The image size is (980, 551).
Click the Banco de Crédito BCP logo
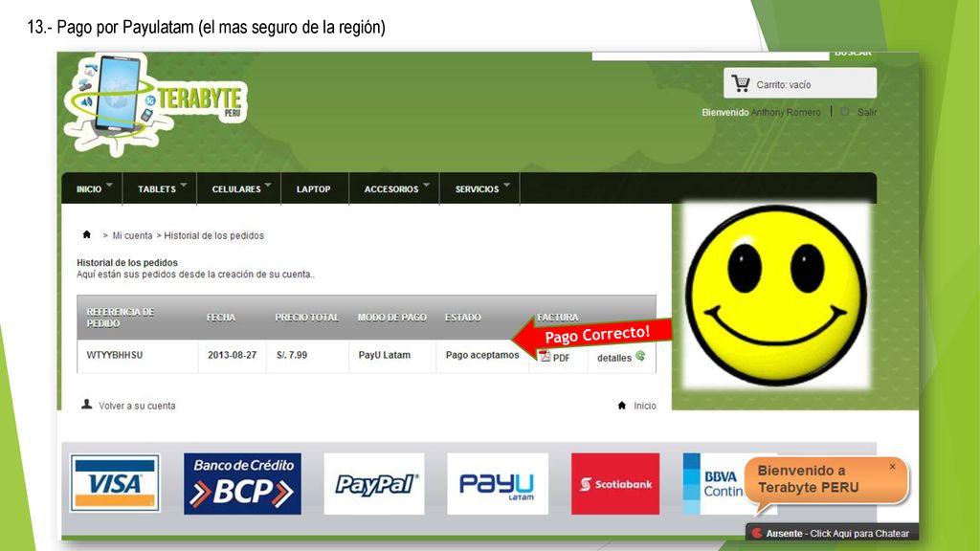242,483
